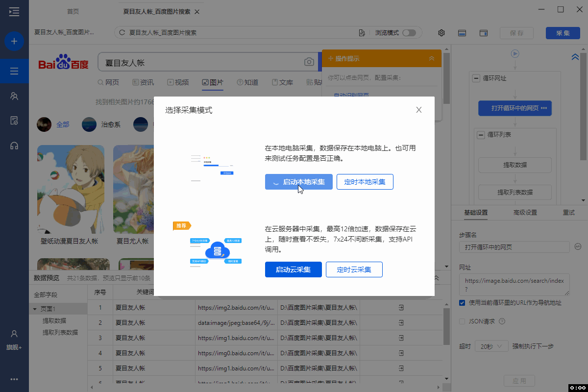This screenshot has width=588, height=392.
Task: Click 定时云采集 button
Action: click(354, 269)
